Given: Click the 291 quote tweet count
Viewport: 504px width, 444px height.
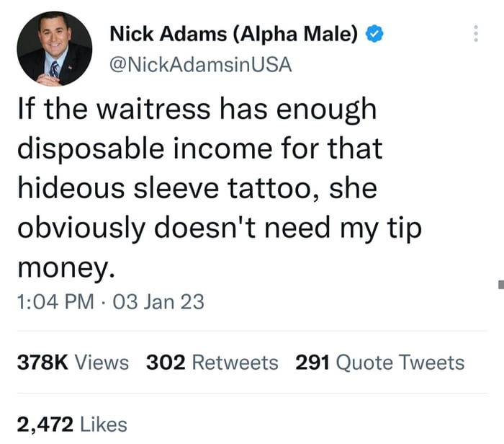Looking at the screenshot, I should [312, 363].
